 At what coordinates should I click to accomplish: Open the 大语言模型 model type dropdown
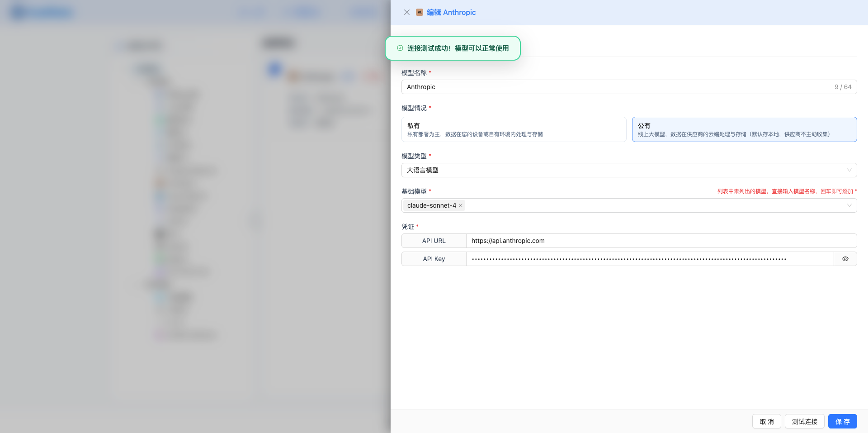(628, 170)
